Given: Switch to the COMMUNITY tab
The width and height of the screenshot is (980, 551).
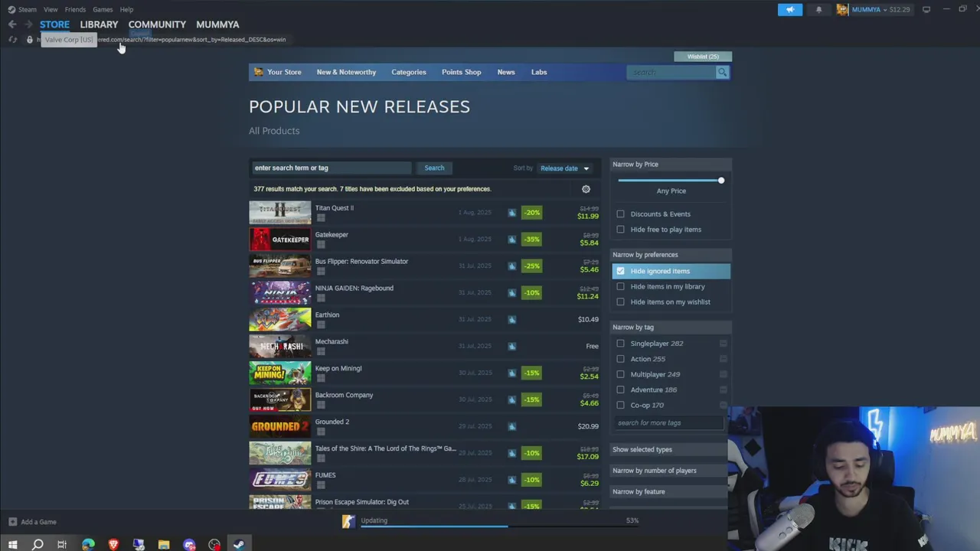Looking at the screenshot, I should [x=157, y=24].
